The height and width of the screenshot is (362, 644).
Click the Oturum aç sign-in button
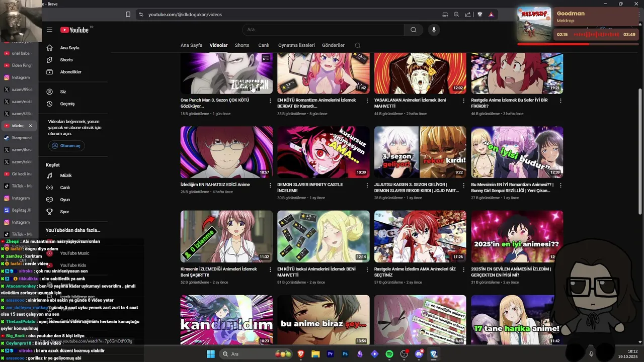66,146
